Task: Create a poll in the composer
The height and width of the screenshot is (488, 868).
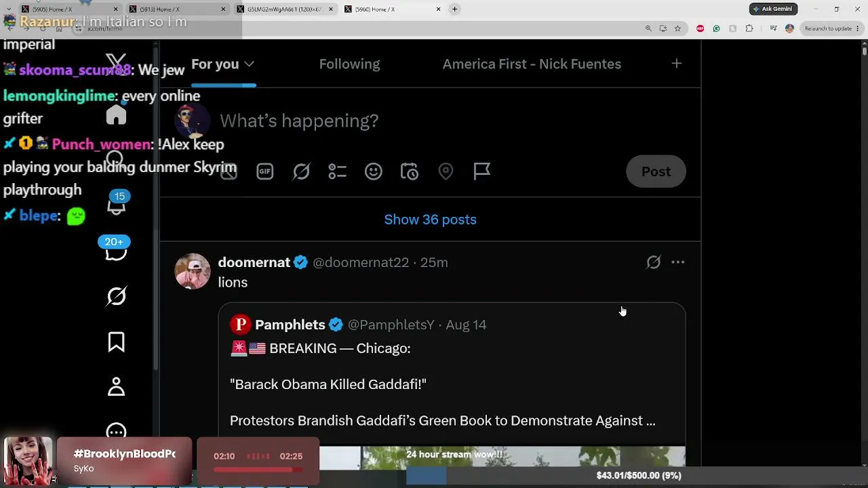Action: pyautogui.click(x=337, y=171)
